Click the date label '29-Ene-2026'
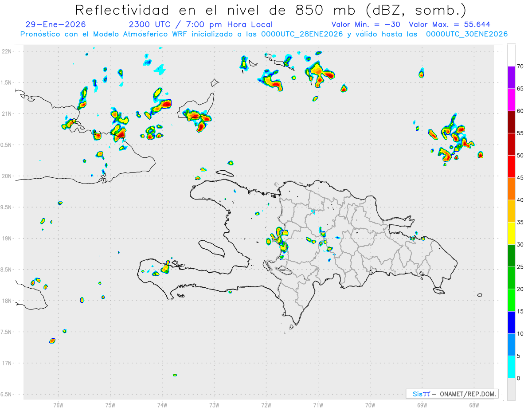532x411 pixels. (x=56, y=24)
